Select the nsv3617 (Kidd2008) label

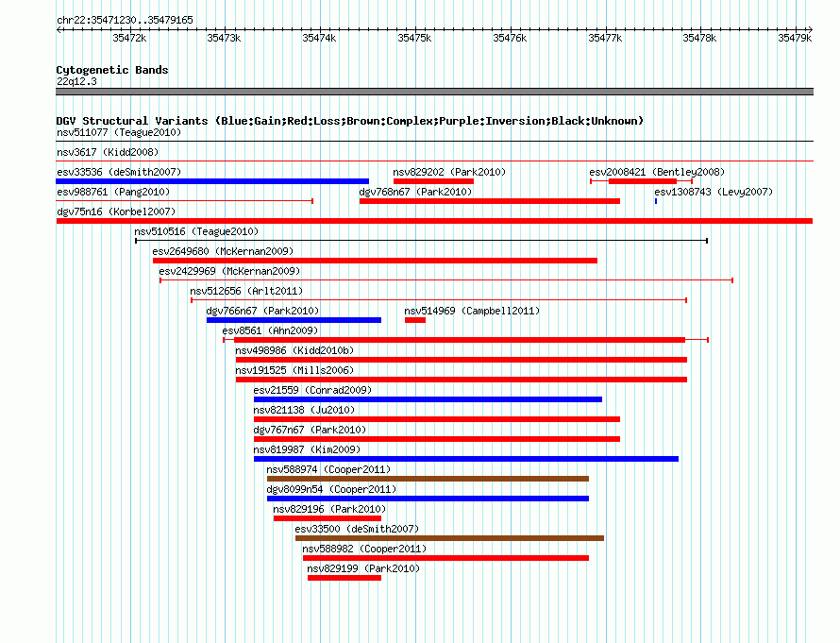click(x=108, y=152)
